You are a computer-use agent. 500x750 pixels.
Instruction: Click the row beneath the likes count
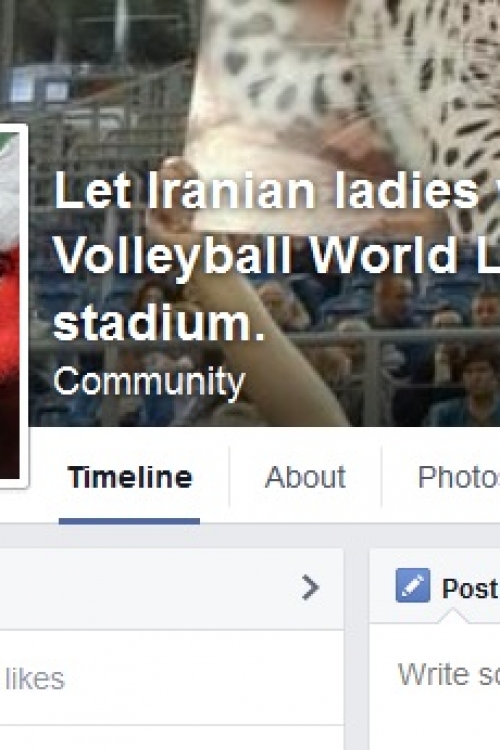[171, 738]
